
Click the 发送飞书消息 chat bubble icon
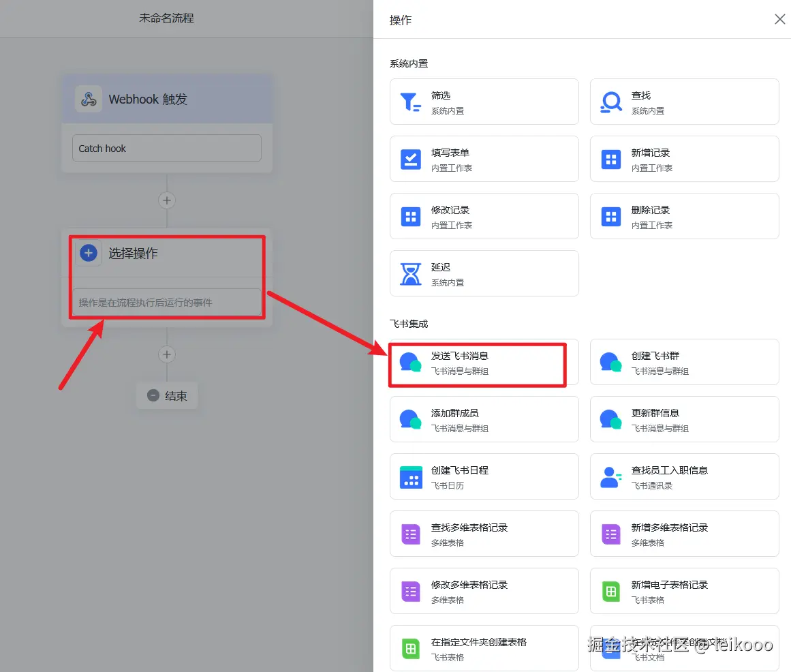click(411, 362)
